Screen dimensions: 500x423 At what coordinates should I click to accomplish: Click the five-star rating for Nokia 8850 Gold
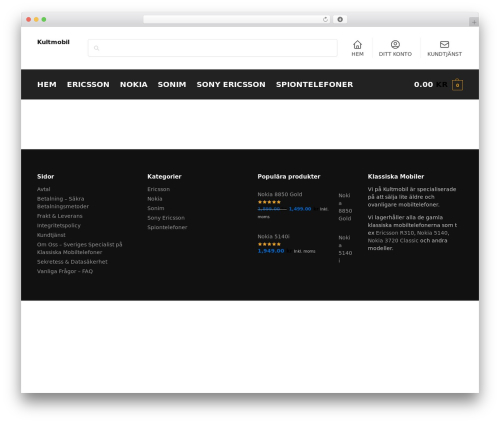269,202
